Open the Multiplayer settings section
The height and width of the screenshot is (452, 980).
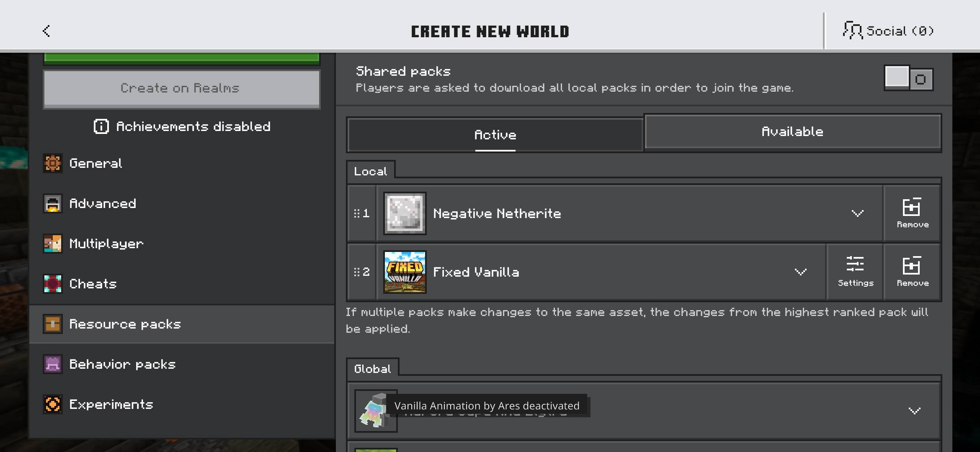pos(182,244)
